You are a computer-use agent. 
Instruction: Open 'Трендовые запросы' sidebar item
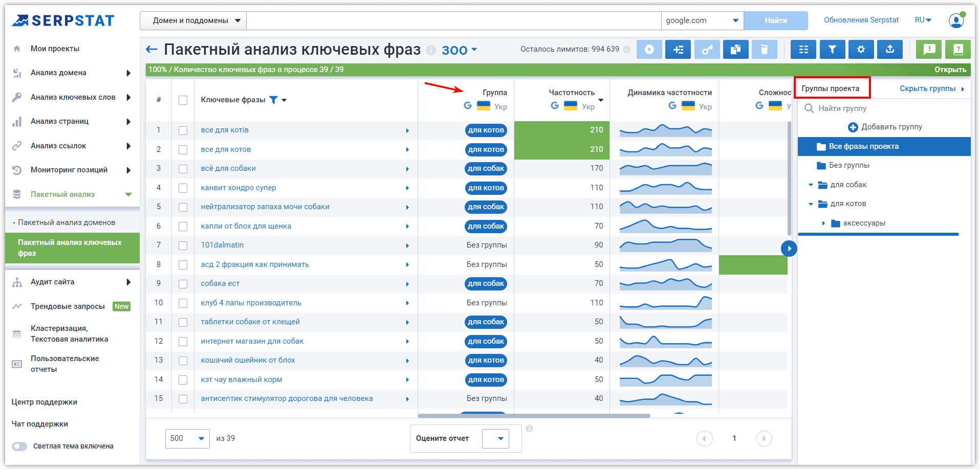coord(68,306)
